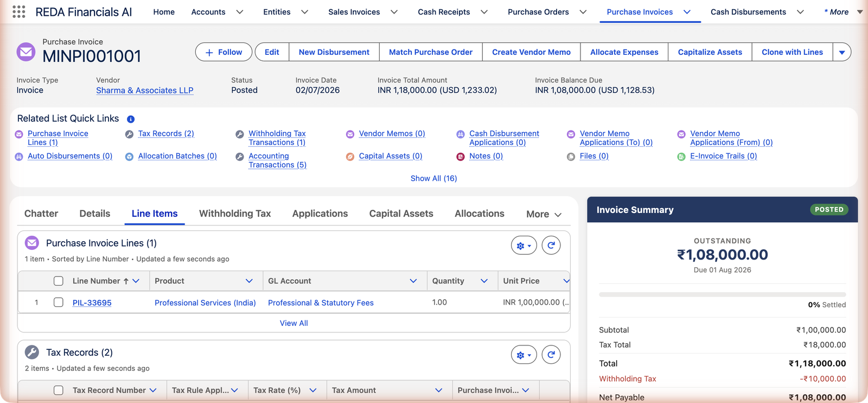Open more actions dropdown beside Clone with Lines
The width and height of the screenshot is (868, 403).
pos(842,52)
